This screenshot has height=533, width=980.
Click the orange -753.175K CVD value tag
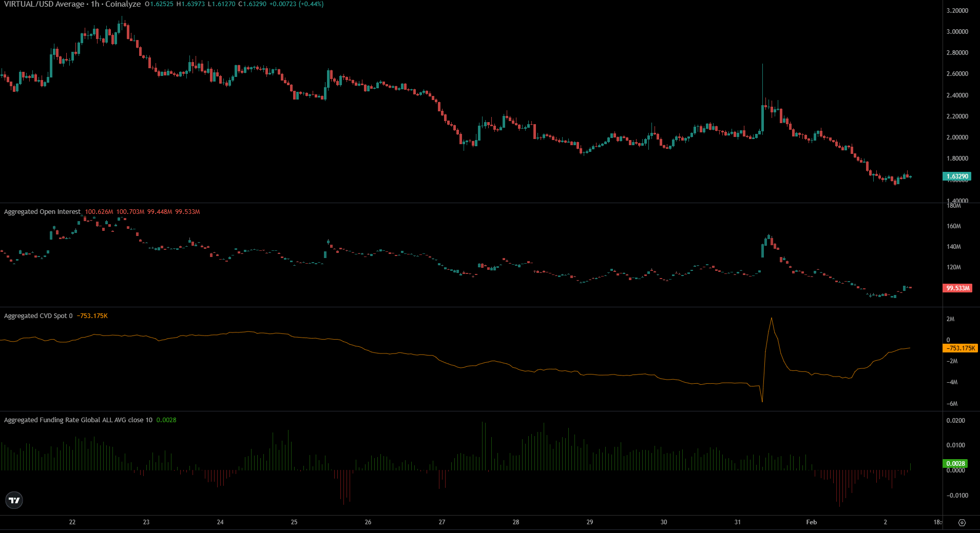(960, 348)
